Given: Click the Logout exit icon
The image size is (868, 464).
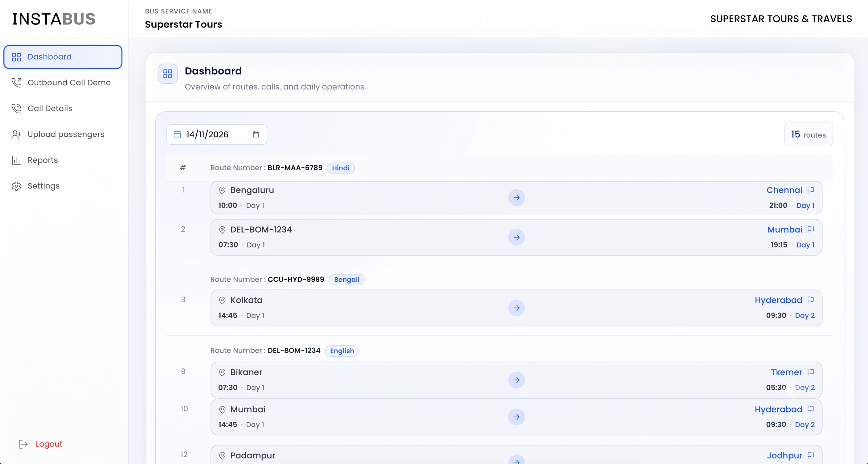Looking at the screenshot, I should [23, 444].
